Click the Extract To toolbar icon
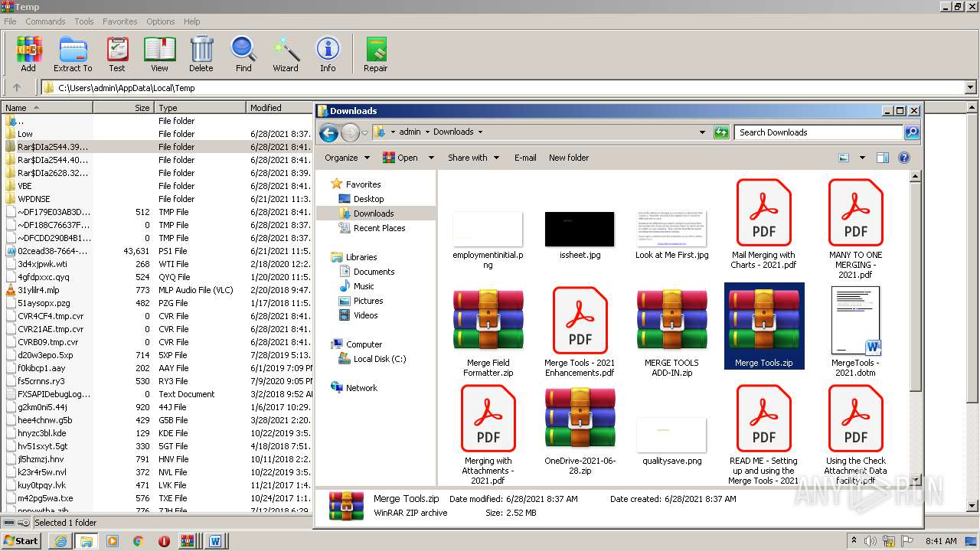This screenshot has height=551, width=980. point(73,54)
